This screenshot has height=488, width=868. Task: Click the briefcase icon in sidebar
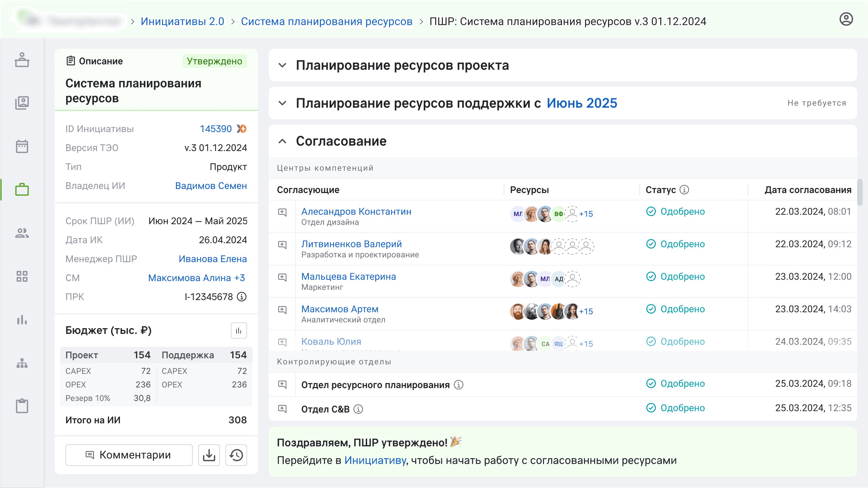[22, 190]
